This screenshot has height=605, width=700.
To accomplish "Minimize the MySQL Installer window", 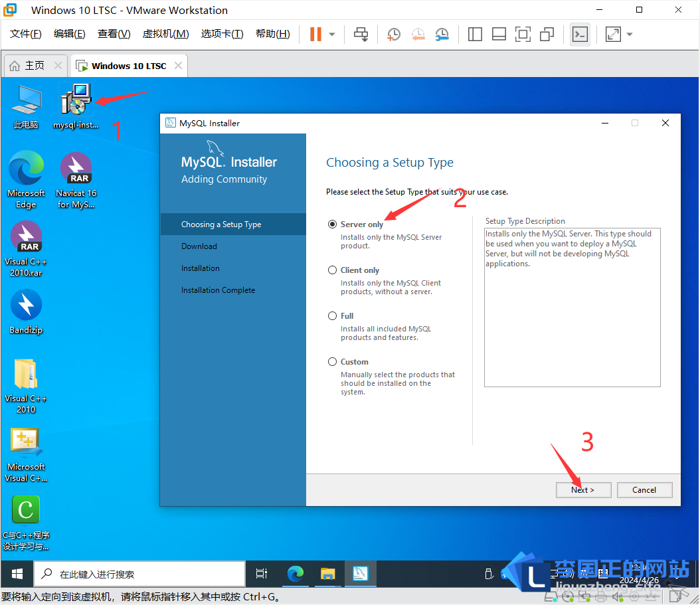I will pos(605,123).
